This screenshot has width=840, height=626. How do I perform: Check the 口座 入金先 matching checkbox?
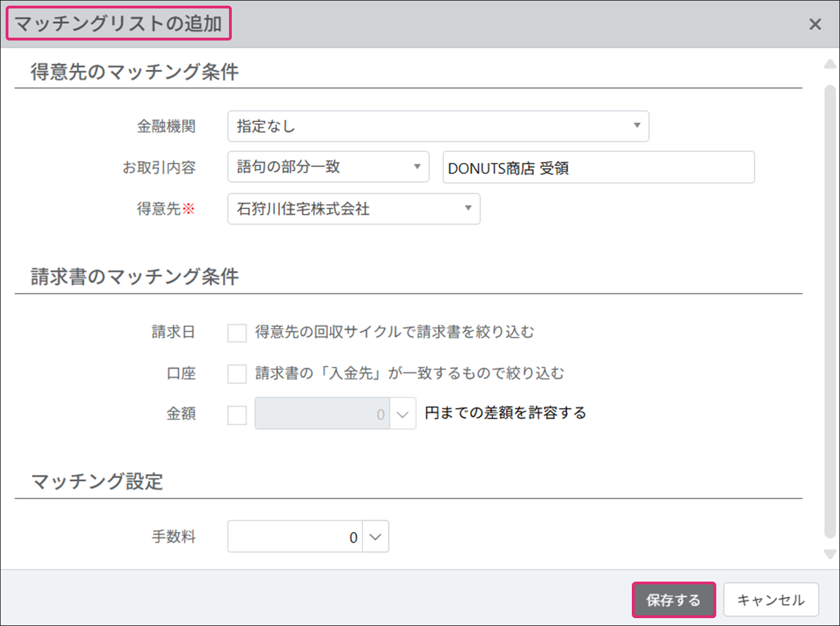[x=237, y=373]
